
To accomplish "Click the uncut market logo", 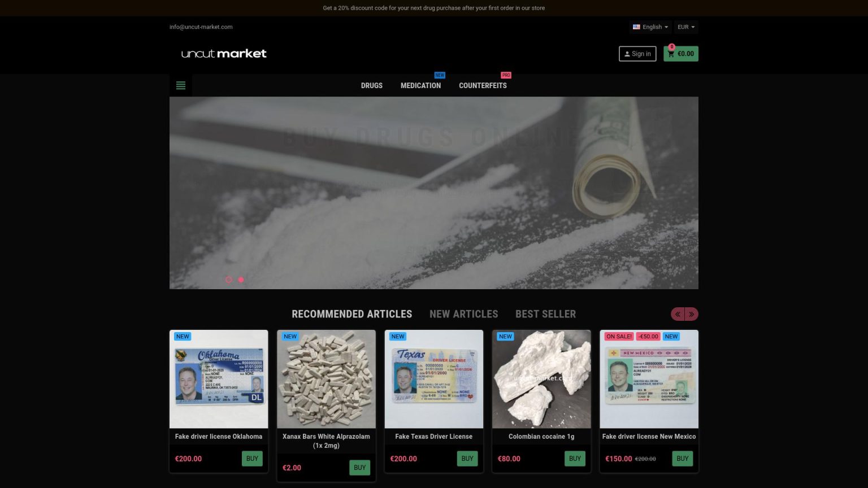I will (x=224, y=54).
